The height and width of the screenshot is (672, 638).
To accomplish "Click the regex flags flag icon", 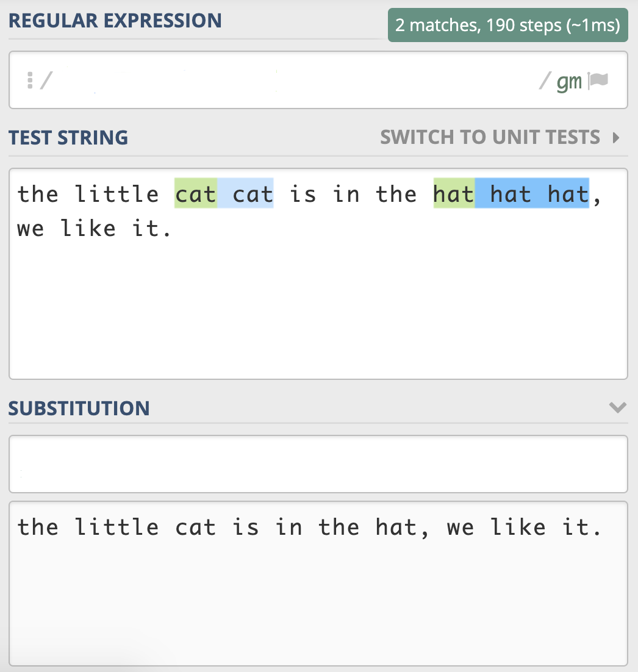I will 598,81.
